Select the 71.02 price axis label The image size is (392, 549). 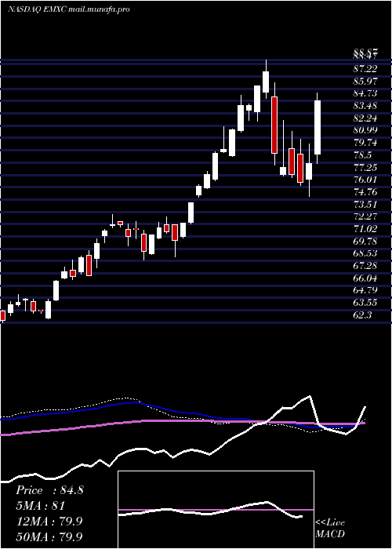coord(365,229)
